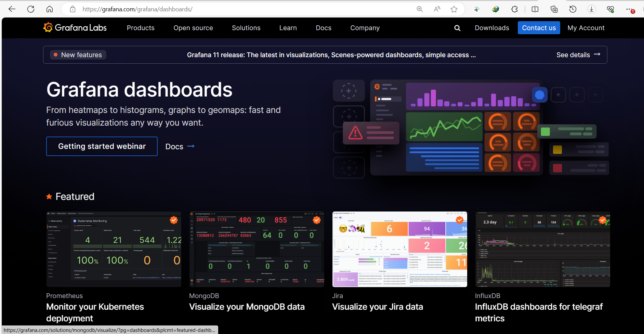This screenshot has width=644, height=334.
Task: Go to browser home page icon
Action: tap(50, 9)
